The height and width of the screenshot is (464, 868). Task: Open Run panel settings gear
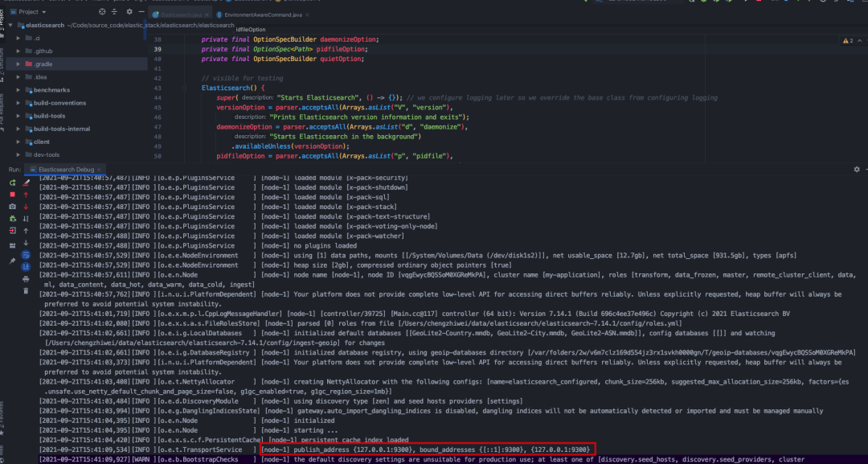[x=857, y=170]
